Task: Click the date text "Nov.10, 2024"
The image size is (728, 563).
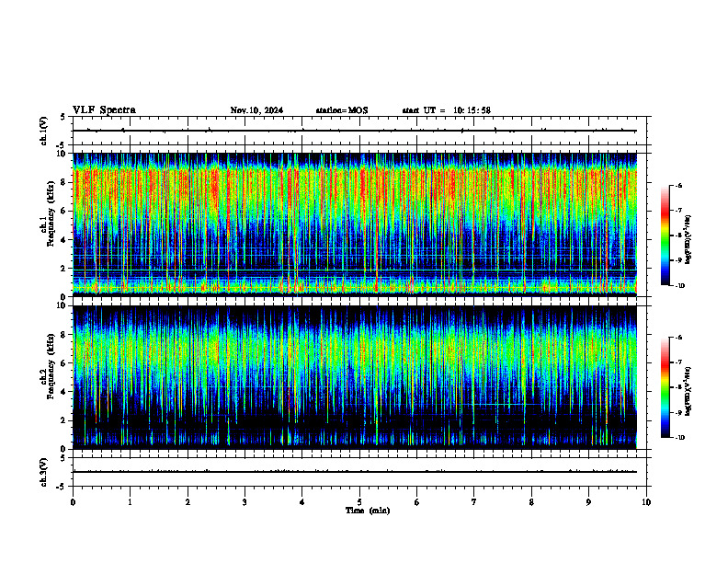Action: click(x=256, y=110)
